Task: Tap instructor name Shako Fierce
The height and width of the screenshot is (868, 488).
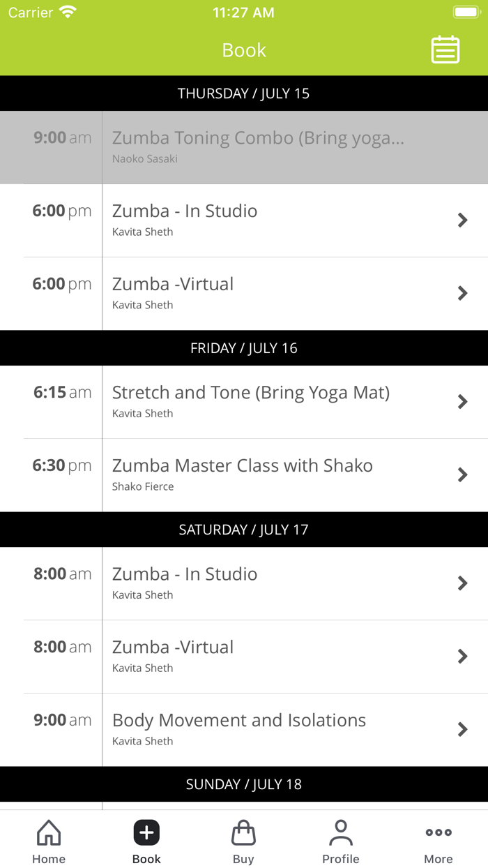Action: (x=142, y=486)
